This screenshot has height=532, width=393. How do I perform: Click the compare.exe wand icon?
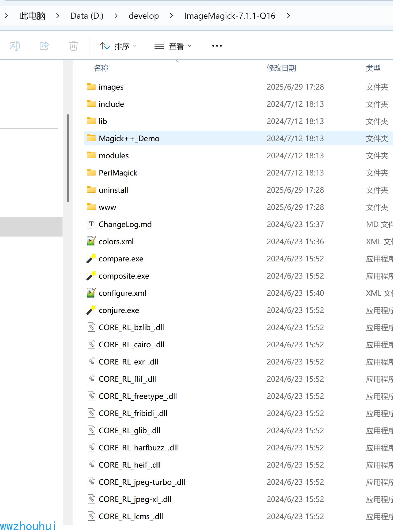(x=91, y=259)
